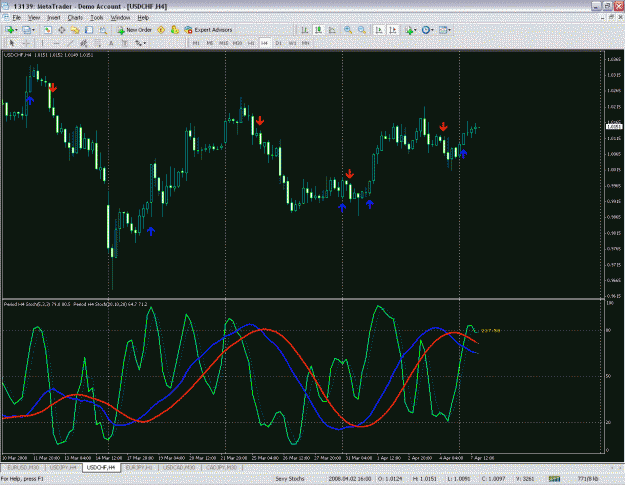Open the Arrows dropdown tool
Viewport: 625px width, 485px height.
click(140, 43)
